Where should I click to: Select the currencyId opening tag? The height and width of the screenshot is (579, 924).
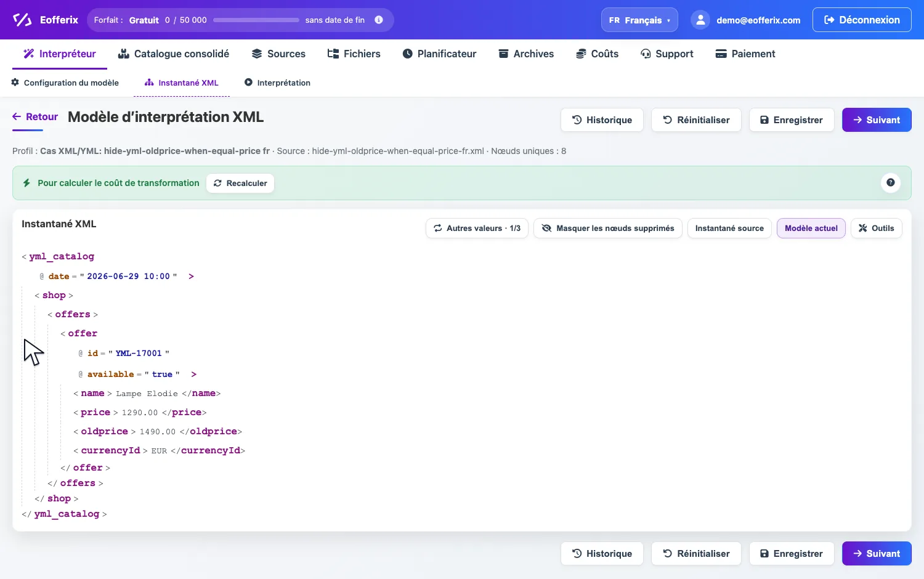[x=110, y=451]
